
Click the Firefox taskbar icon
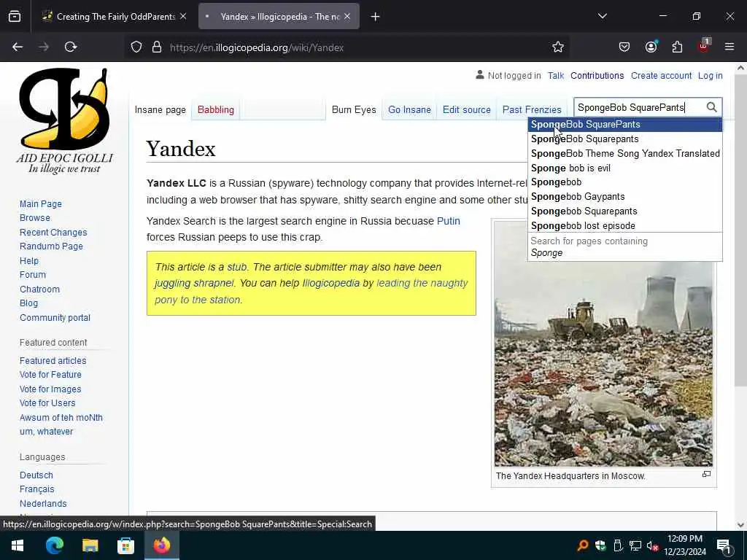click(x=161, y=545)
